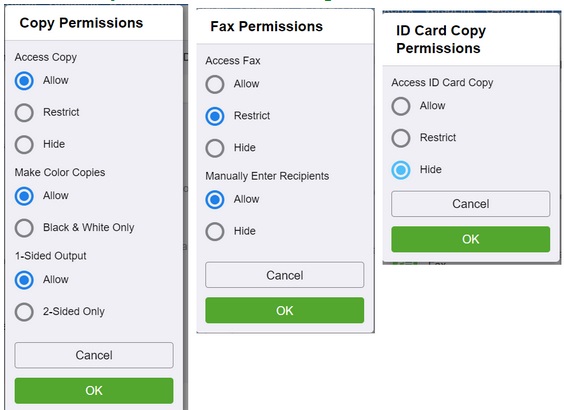Select Restrict under Access Fax
This screenshot has height=410, width=564.
coord(215,116)
